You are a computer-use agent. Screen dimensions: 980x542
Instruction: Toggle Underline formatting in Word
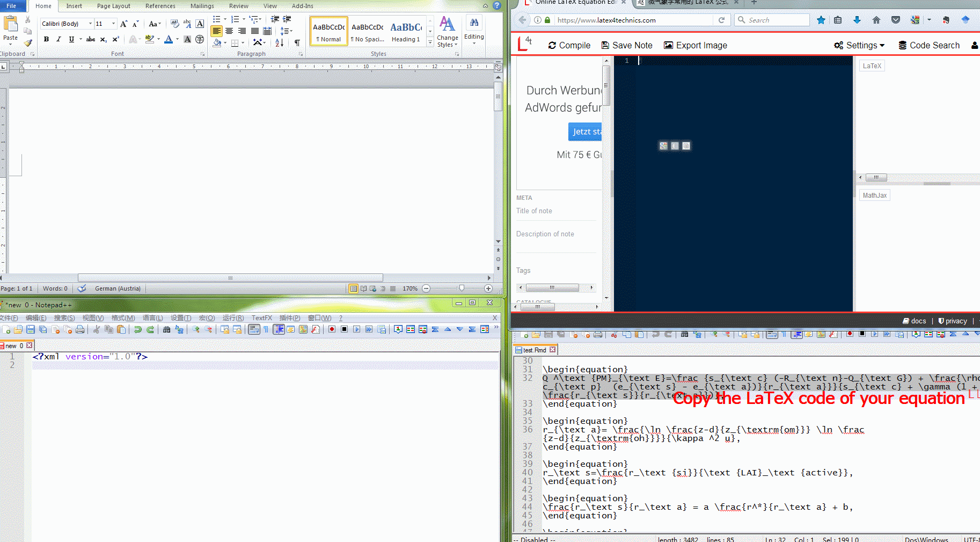71,39
